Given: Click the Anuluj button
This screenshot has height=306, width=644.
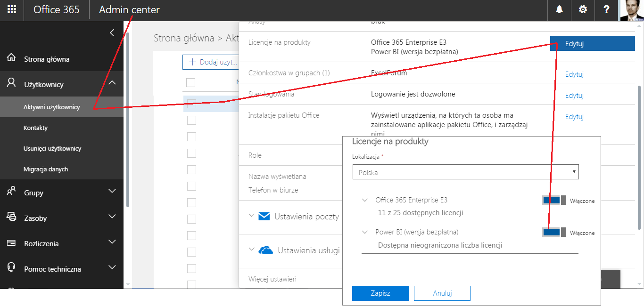Looking at the screenshot, I should (x=442, y=293).
